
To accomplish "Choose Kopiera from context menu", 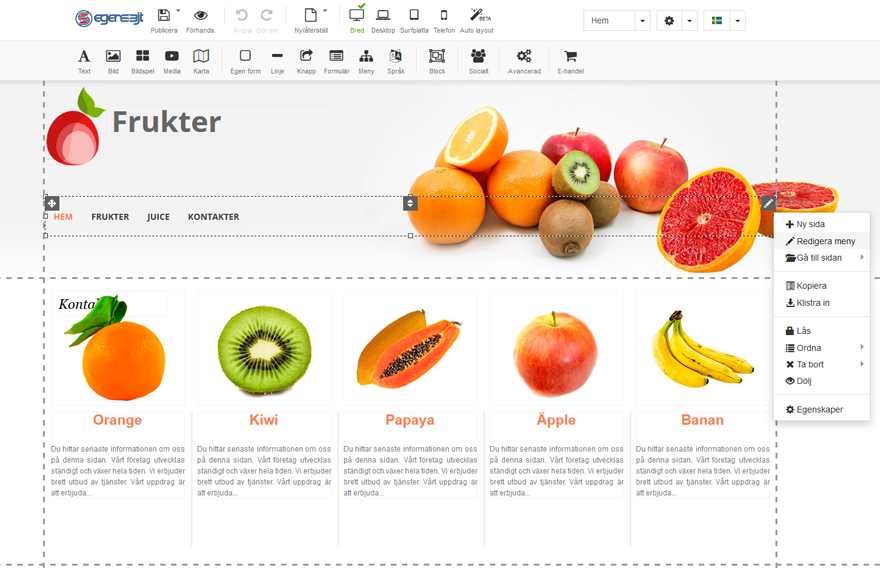I will (822, 286).
